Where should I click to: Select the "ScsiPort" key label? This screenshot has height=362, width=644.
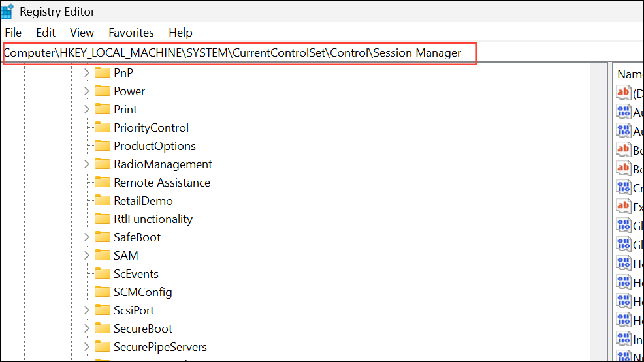pyautogui.click(x=134, y=310)
